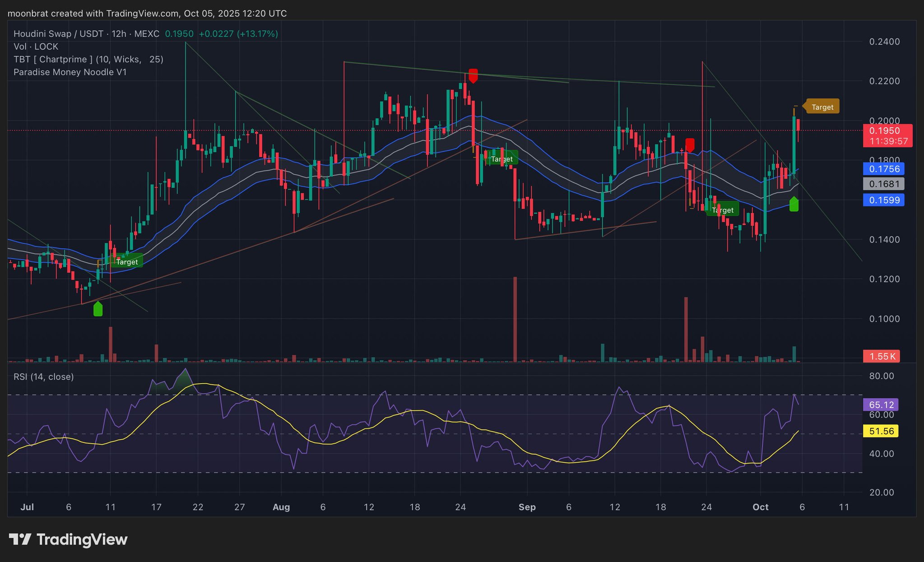The image size is (924, 562).
Task: Click the green buy arrow near October 5
Action: tap(794, 204)
